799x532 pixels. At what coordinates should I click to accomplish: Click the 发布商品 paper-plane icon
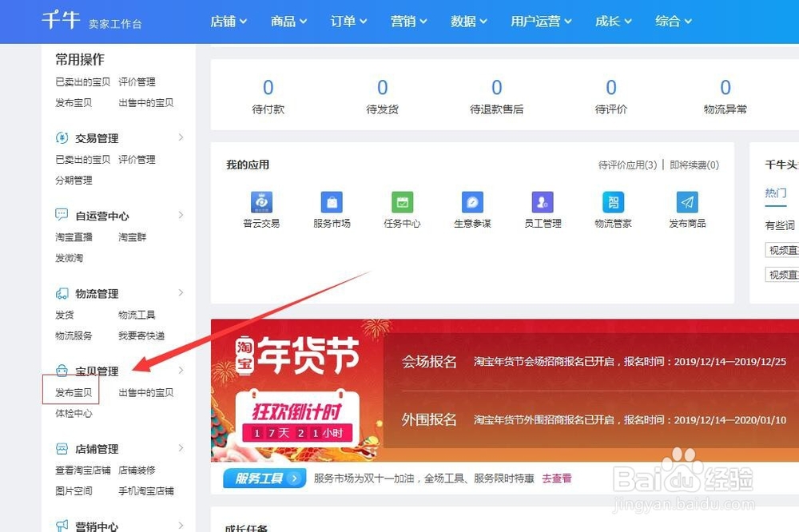coord(685,203)
